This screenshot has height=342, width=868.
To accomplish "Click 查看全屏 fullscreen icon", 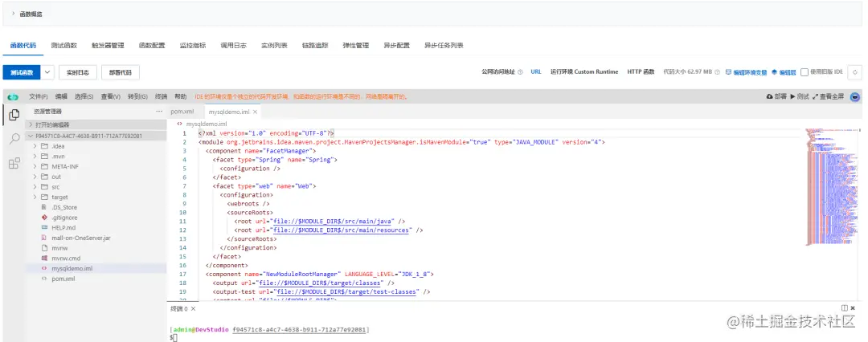I will [x=815, y=96].
